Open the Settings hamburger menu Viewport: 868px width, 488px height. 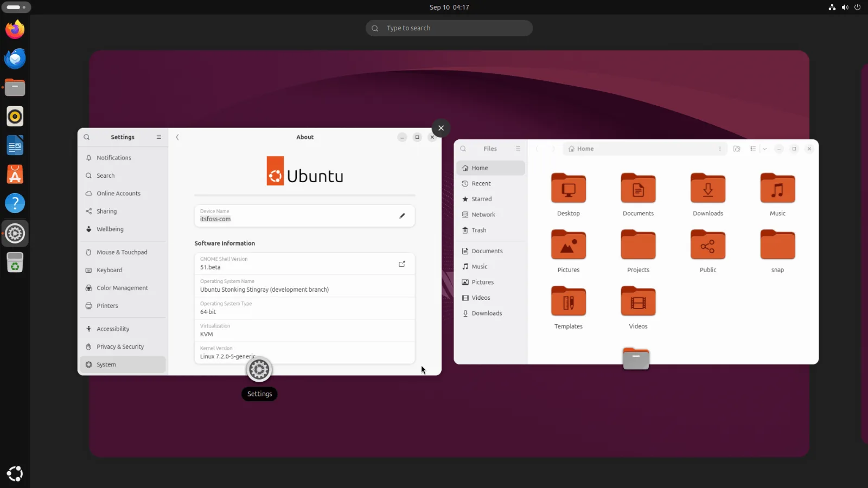[159, 137]
